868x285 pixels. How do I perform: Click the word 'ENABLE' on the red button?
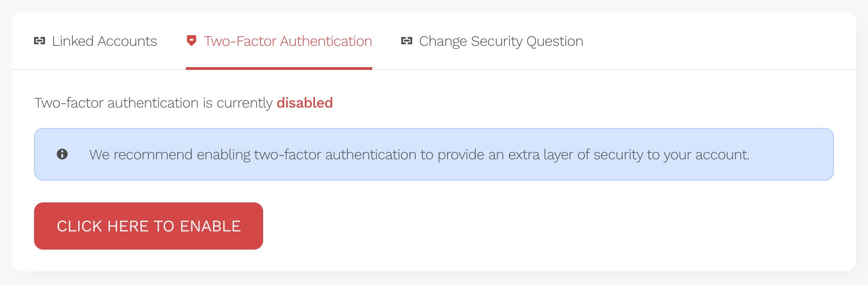pyautogui.click(x=210, y=226)
